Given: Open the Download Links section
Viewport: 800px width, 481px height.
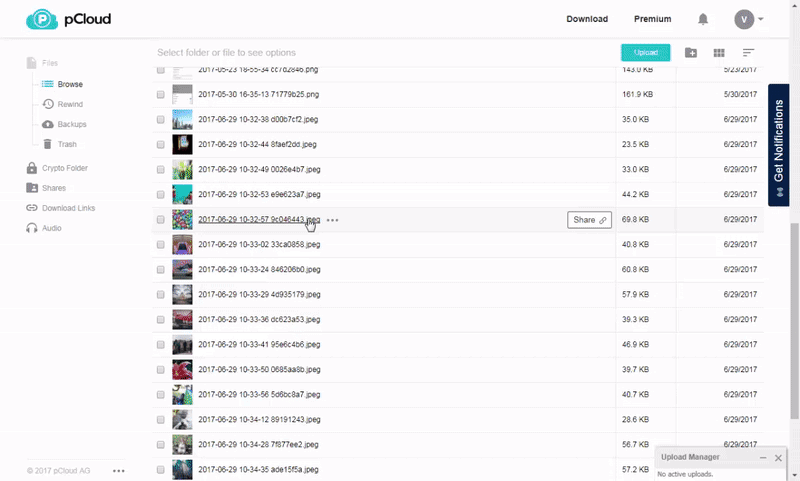Looking at the screenshot, I should [x=68, y=208].
